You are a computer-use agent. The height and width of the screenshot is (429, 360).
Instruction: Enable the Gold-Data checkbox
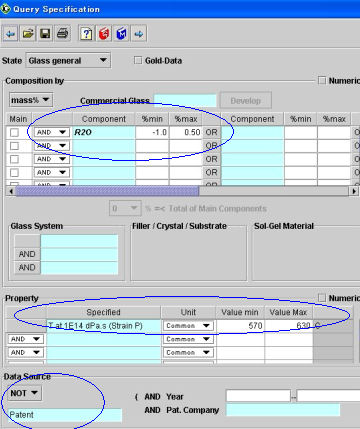pyautogui.click(x=138, y=60)
